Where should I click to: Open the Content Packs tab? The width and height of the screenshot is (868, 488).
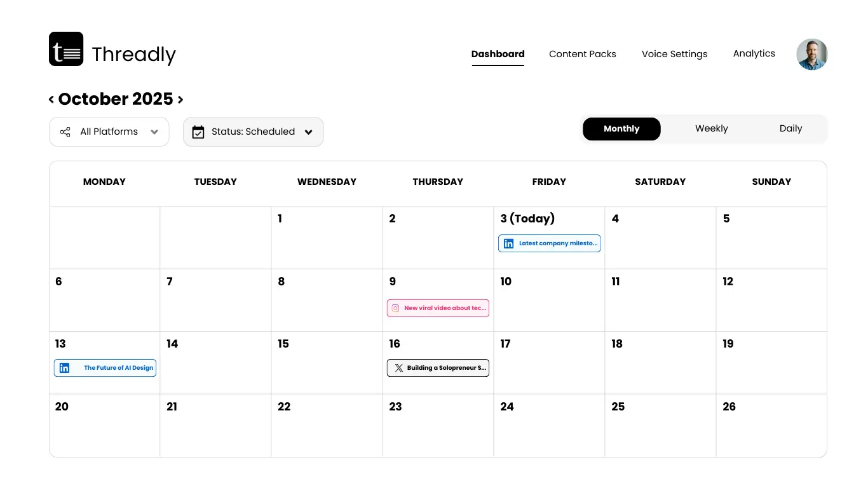[x=582, y=54]
